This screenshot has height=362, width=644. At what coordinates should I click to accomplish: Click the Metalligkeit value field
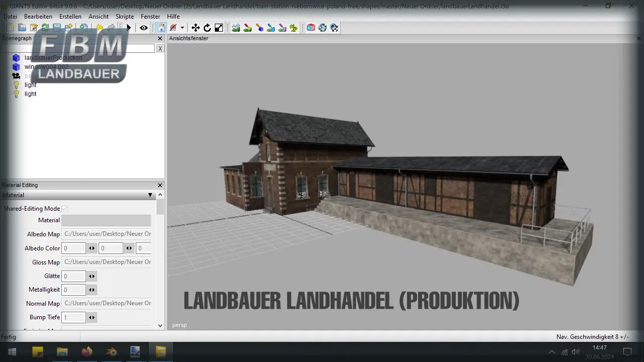click(73, 290)
